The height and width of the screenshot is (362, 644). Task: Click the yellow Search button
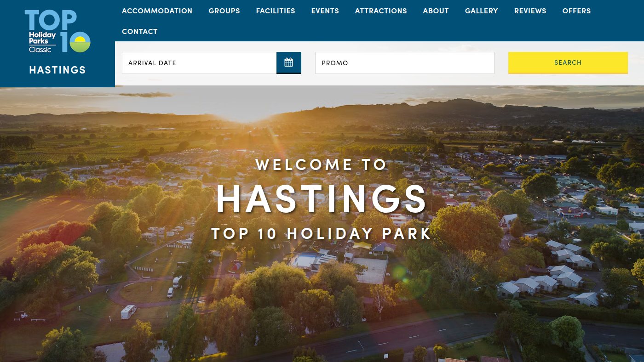pos(568,62)
